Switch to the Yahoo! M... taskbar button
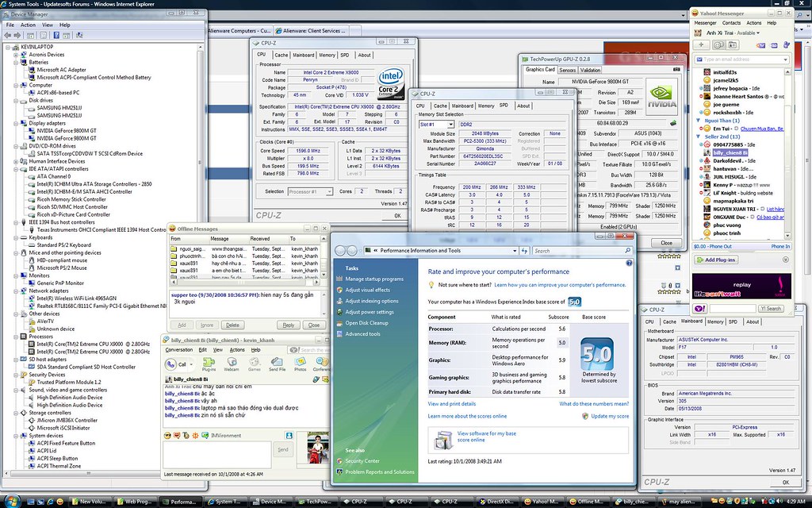Screen dimensions: 812x508 click(543, 502)
